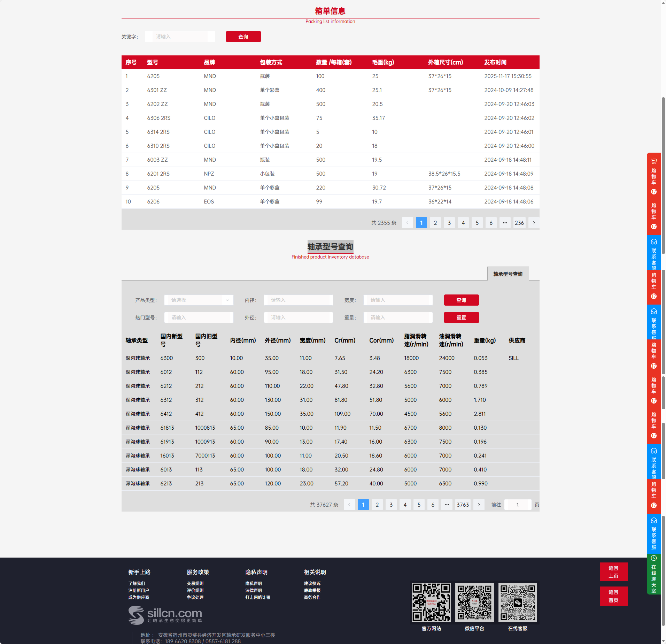This screenshot has width=666, height=644.
Task: Open the 成为供应商 footer link
Action: point(138,597)
